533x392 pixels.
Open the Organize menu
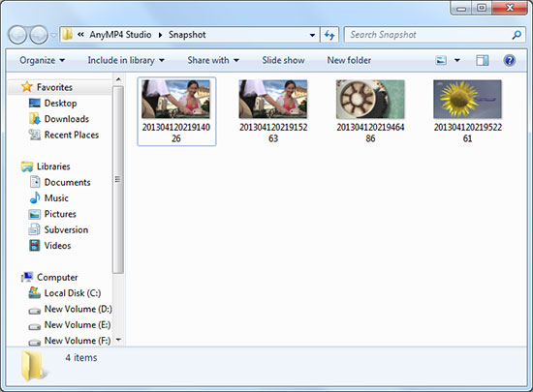[42, 60]
